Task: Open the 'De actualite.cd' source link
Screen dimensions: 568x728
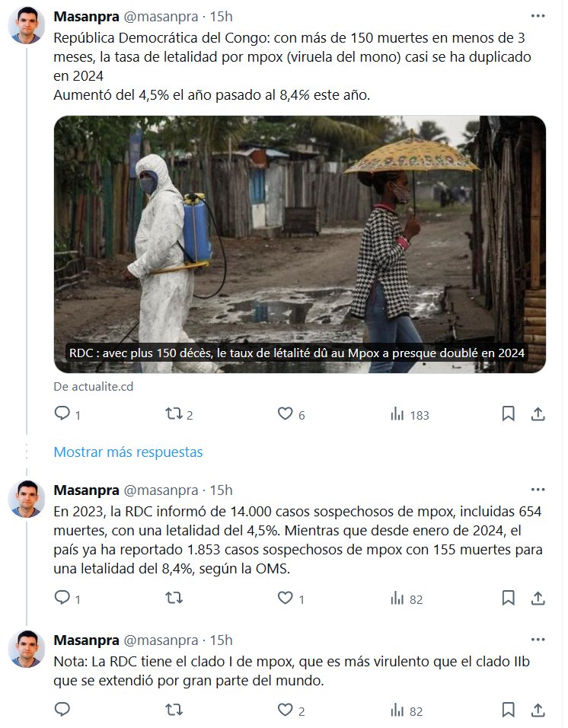Action: click(x=93, y=386)
